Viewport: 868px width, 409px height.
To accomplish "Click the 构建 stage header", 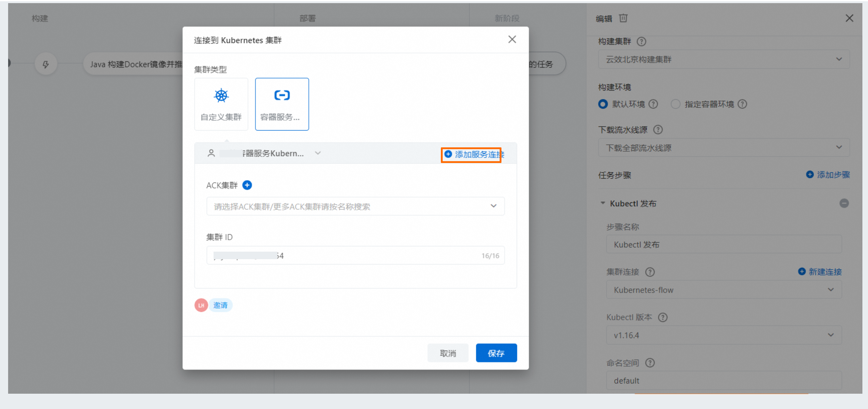I will (x=40, y=18).
